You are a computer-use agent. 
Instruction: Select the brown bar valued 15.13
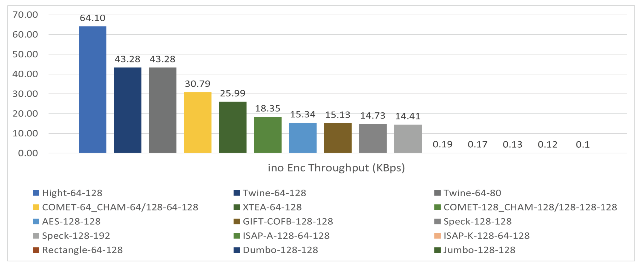point(338,138)
